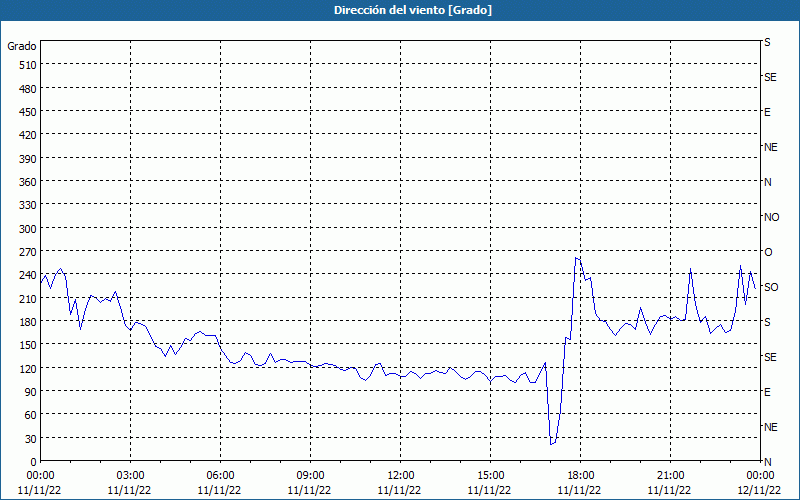Viewport: 800px width, 500px height.
Task: Click the wind line peak near 18:00
Action: [x=576, y=258]
